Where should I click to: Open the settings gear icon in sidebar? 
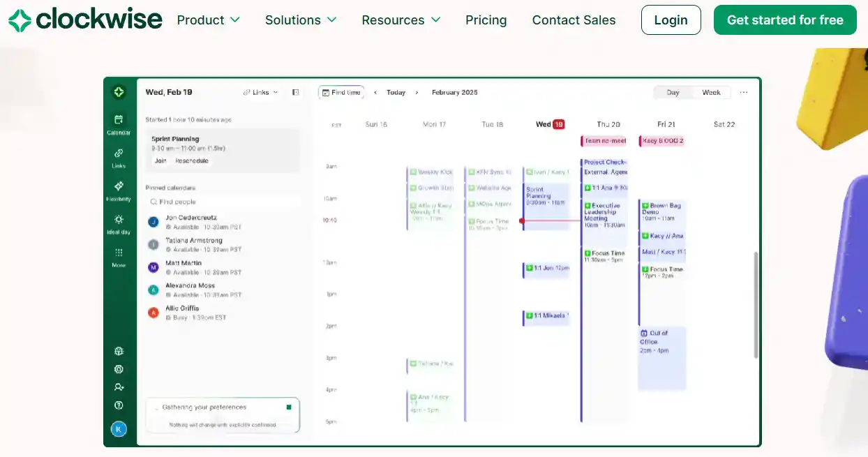[119, 370]
